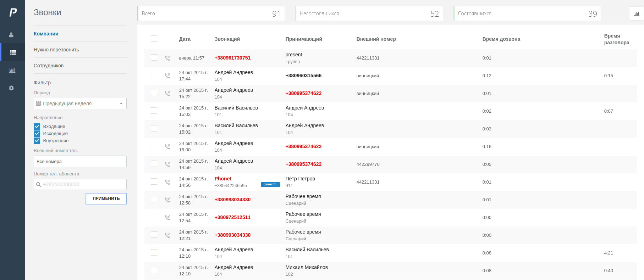
Task: Click the present Группа receiver cell
Action: [294, 58]
